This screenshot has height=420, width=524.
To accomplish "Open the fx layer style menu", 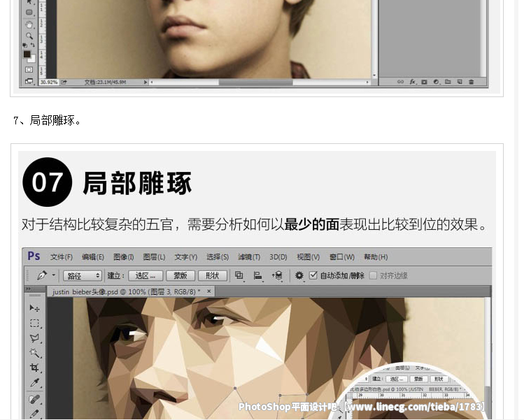I will (x=413, y=82).
